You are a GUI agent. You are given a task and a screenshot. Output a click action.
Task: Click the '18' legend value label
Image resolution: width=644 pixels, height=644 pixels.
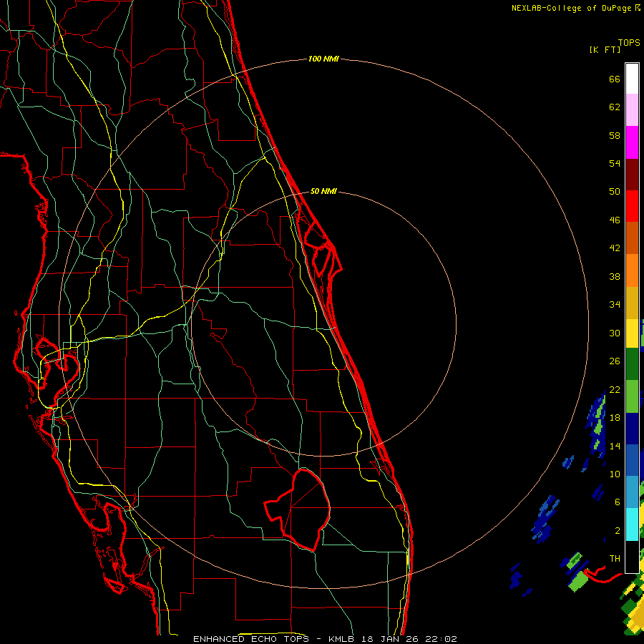click(615, 418)
